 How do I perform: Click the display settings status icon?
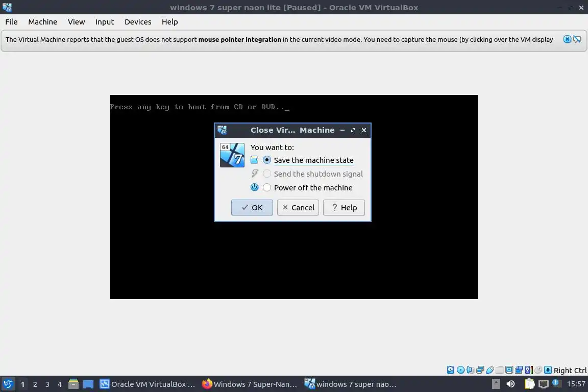pos(509,370)
